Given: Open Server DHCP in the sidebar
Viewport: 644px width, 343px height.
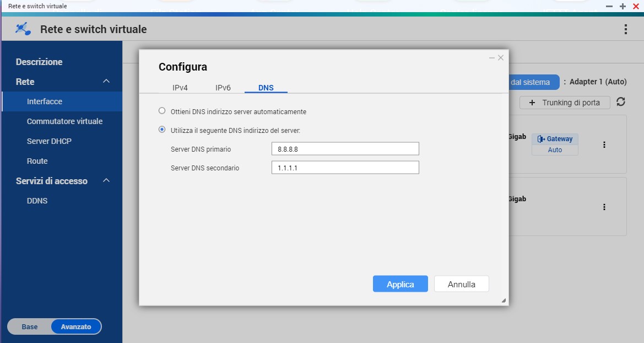Looking at the screenshot, I should tap(49, 141).
